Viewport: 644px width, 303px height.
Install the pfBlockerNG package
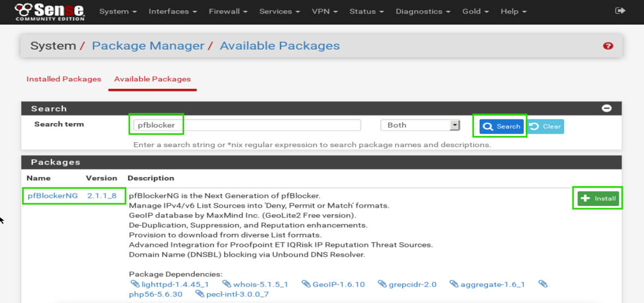tap(598, 198)
